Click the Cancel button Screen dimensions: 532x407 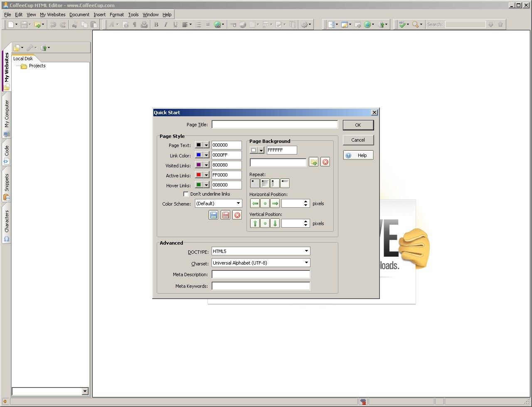tap(358, 140)
